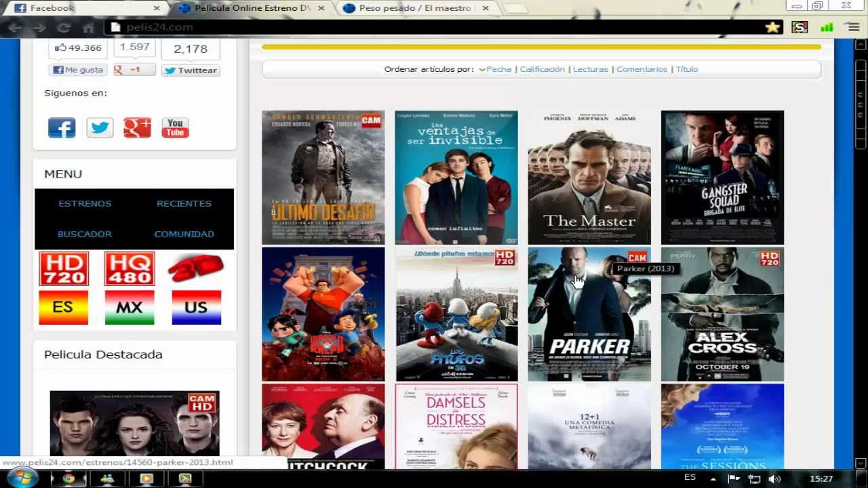
Task: Go to the browser home page icon
Action: pos(88,28)
